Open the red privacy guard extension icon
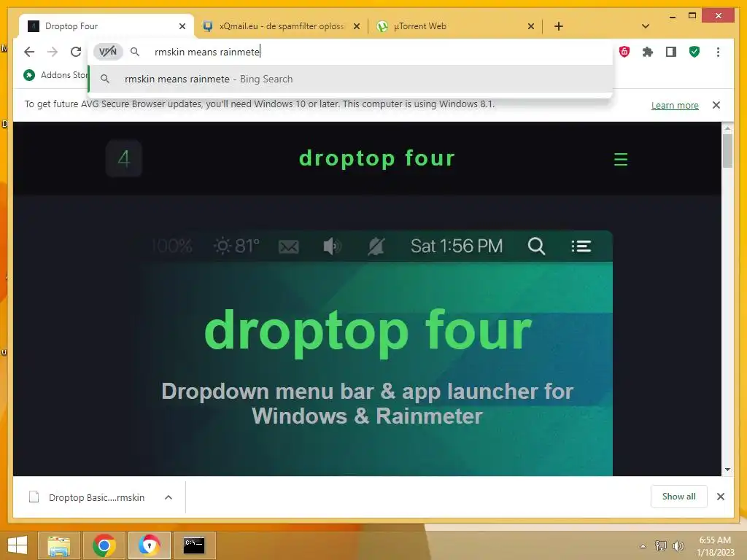 [x=624, y=52]
